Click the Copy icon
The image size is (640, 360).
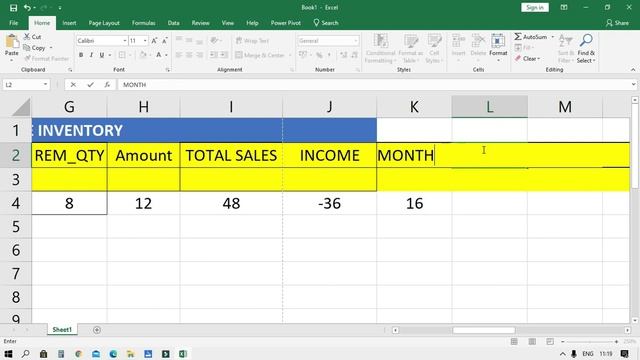click(x=27, y=48)
